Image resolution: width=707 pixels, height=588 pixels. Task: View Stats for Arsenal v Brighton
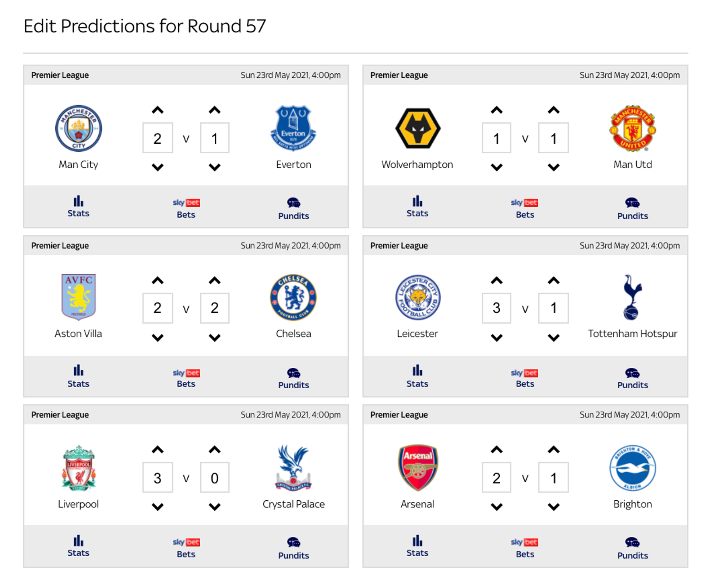(x=417, y=546)
